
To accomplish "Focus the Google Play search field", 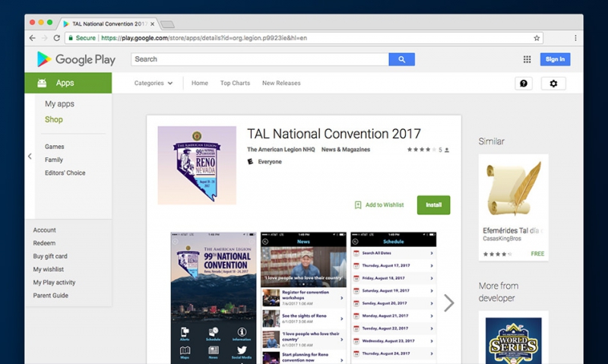I will (x=260, y=59).
